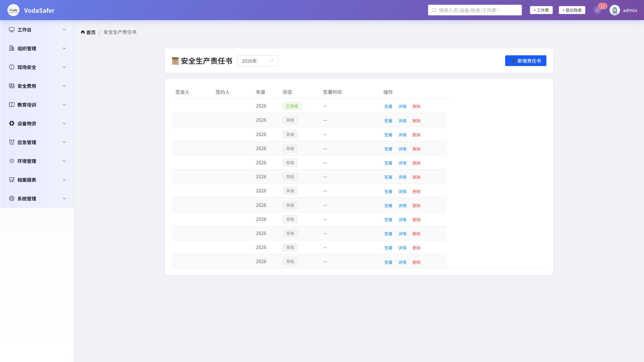Click the admin avatar icon
The height and width of the screenshot is (362, 644).
[x=615, y=10]
